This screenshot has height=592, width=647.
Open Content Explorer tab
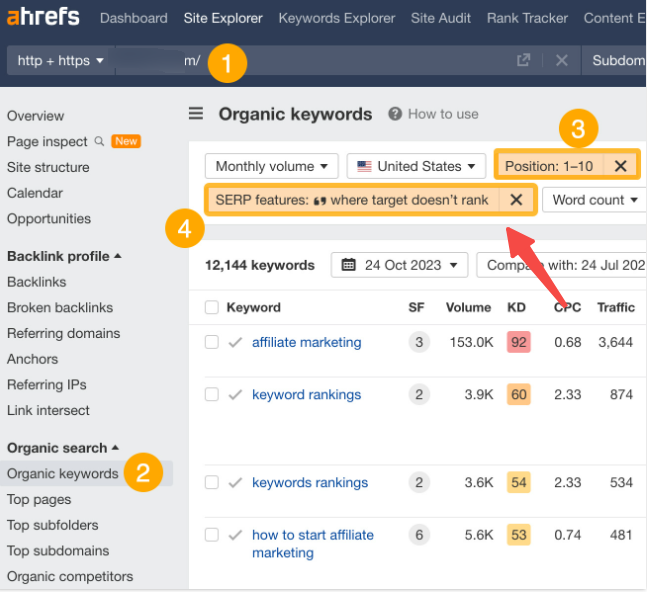click(615, 18)
